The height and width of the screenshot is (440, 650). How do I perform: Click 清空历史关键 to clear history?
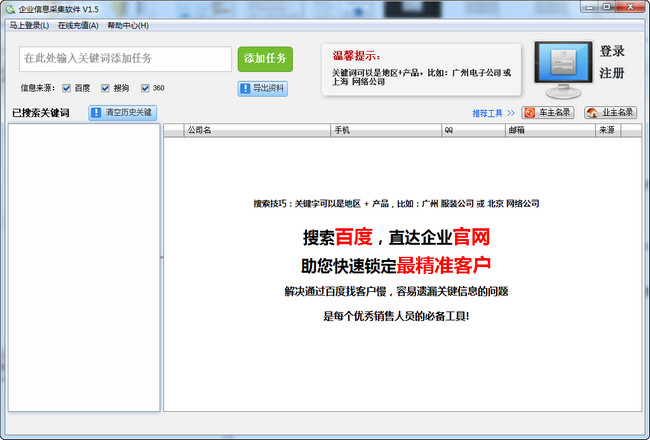tap(123, 112)
